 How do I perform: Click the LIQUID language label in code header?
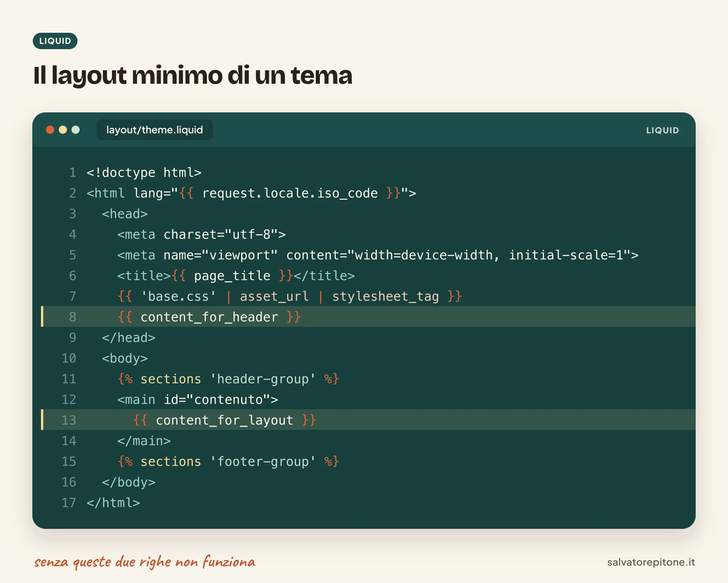click(x=662, y=130)
